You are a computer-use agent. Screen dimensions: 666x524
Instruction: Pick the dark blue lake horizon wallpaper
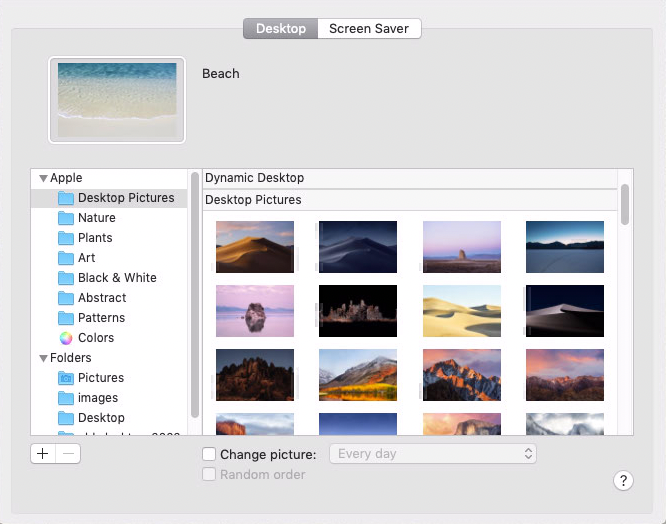pos(565,247)
